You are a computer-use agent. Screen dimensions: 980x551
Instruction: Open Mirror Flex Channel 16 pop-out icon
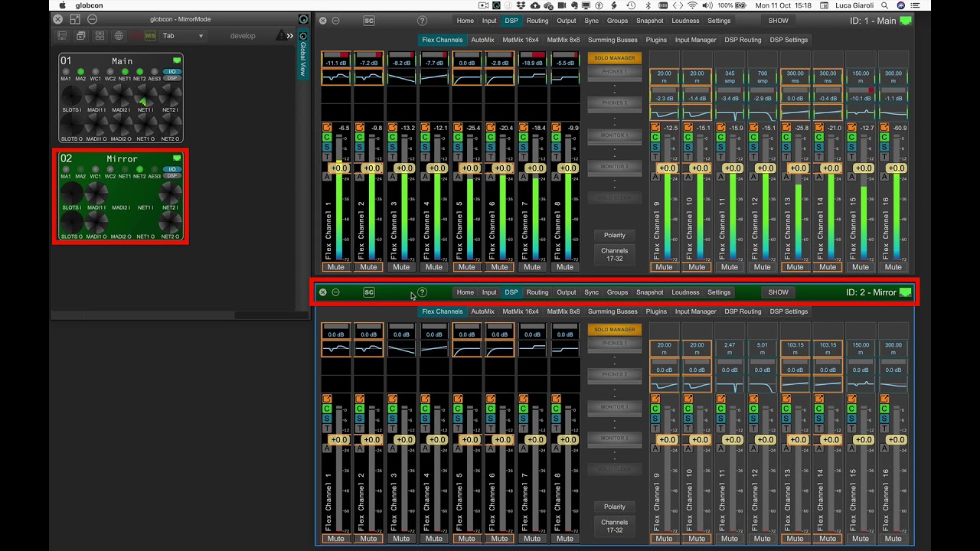pos(884,399)
